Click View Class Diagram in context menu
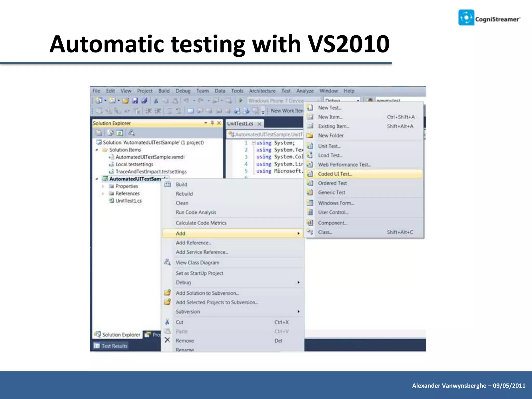The width and height of the screenshot is (532, 399). 232,263
